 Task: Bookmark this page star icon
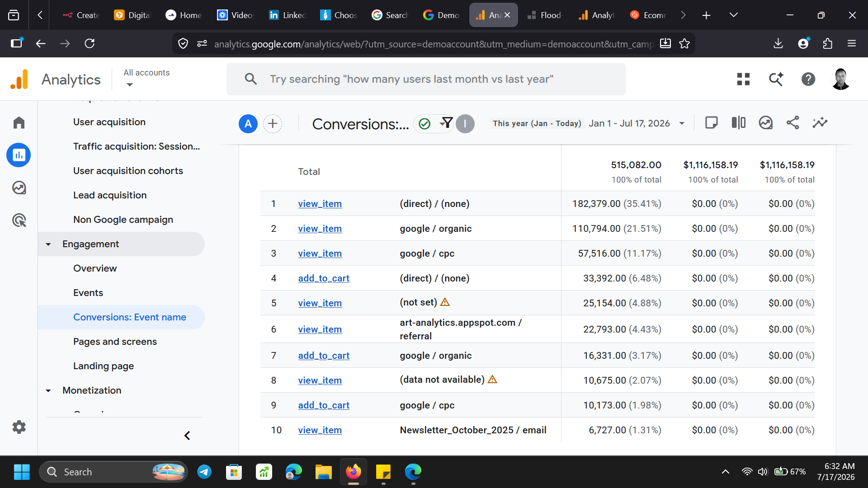(684, 43)
